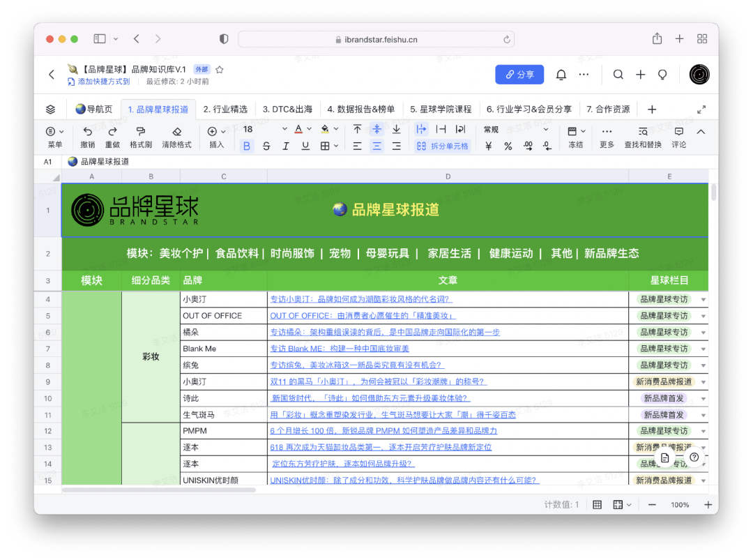Go back with the document back arrow
Viewport: 753px width, 560px height.
52,75
